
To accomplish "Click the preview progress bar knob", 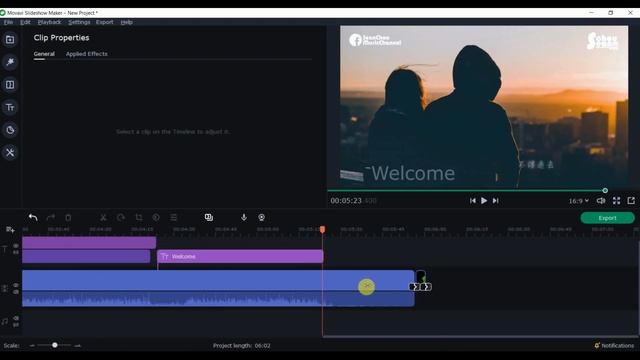I will point(605,191).
